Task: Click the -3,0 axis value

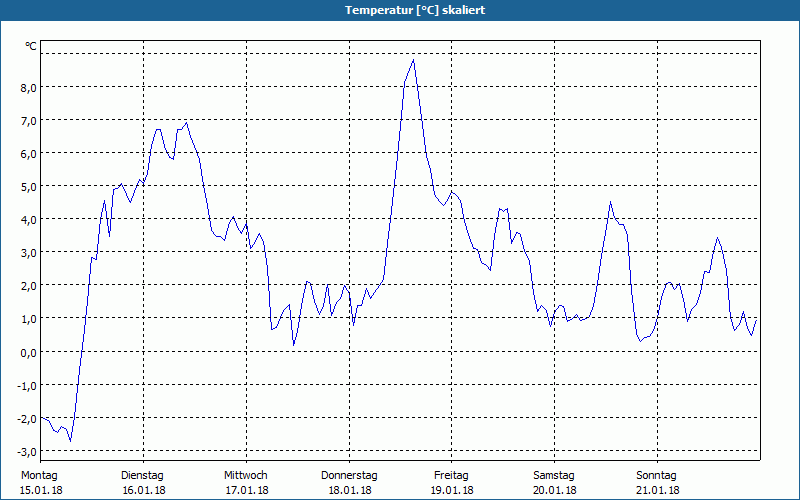Action: click(x=27, y=452)
